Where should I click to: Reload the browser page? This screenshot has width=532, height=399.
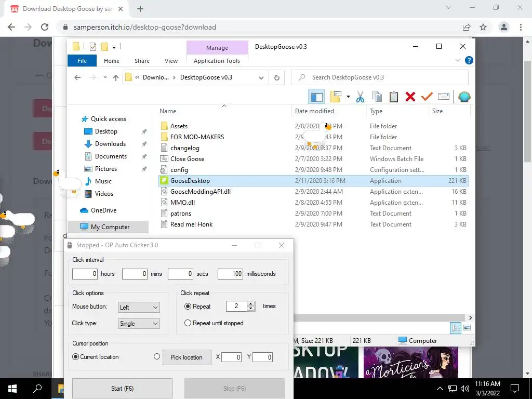click(45, 27)
